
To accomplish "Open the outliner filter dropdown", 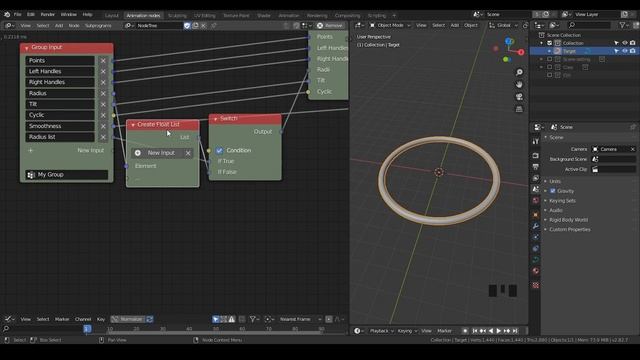I will (x=624, y=25).
